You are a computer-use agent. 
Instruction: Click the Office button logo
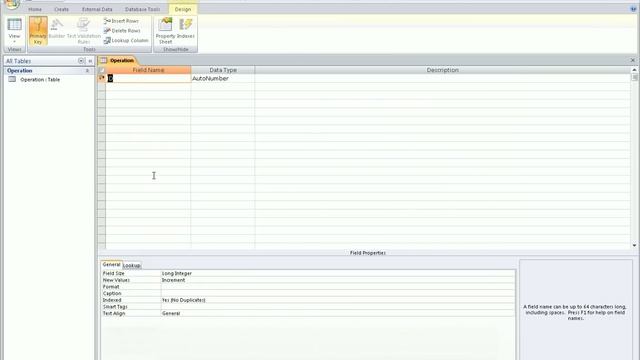(x=12, y=4)
